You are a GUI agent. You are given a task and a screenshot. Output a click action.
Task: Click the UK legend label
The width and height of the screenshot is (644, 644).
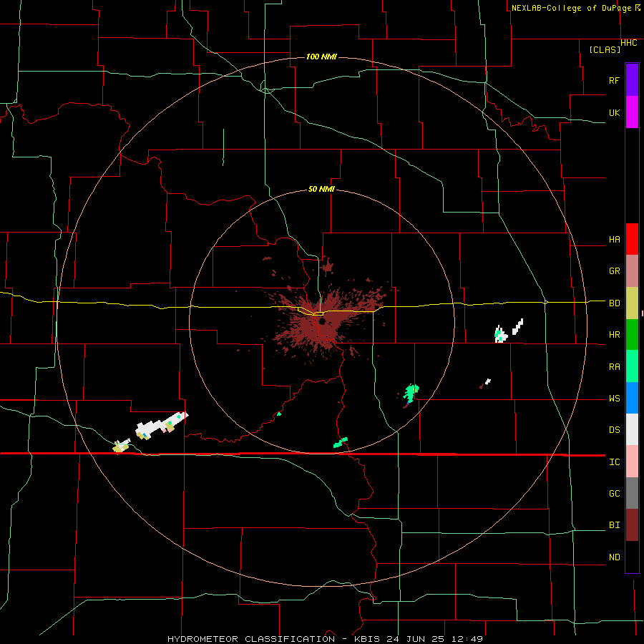pyautogui.click(x=614, y=113)
